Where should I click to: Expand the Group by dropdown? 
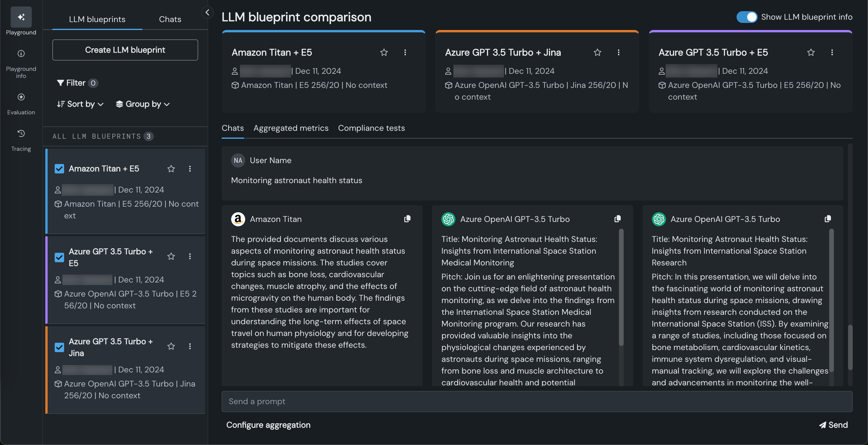click(x=143, y=104)
